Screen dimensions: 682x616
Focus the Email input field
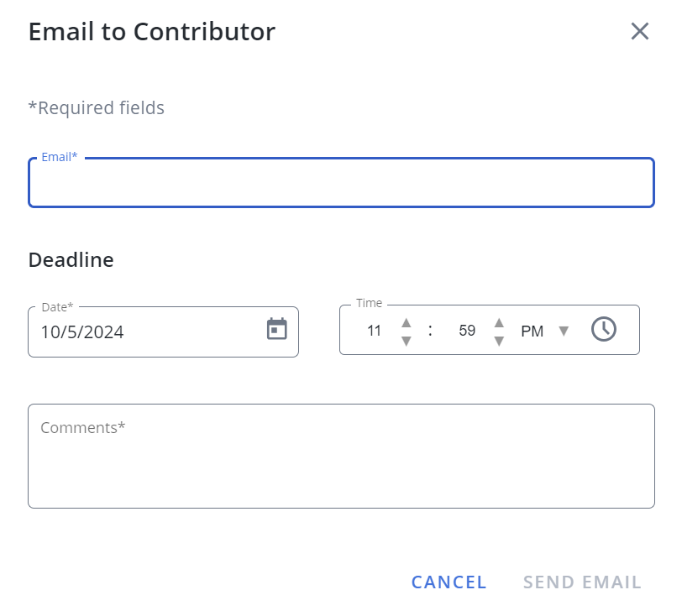[342, 183]
